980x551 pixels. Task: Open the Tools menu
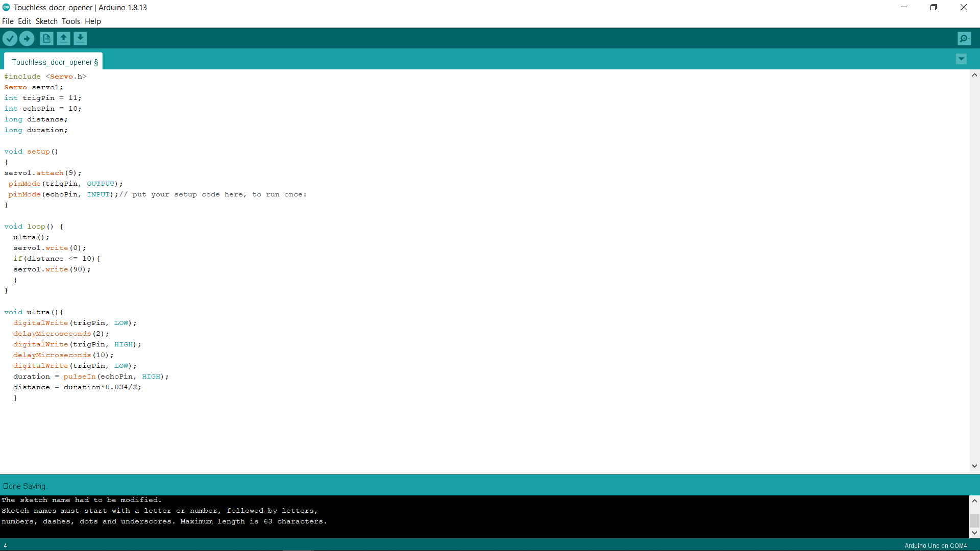[x=70, y=21]
